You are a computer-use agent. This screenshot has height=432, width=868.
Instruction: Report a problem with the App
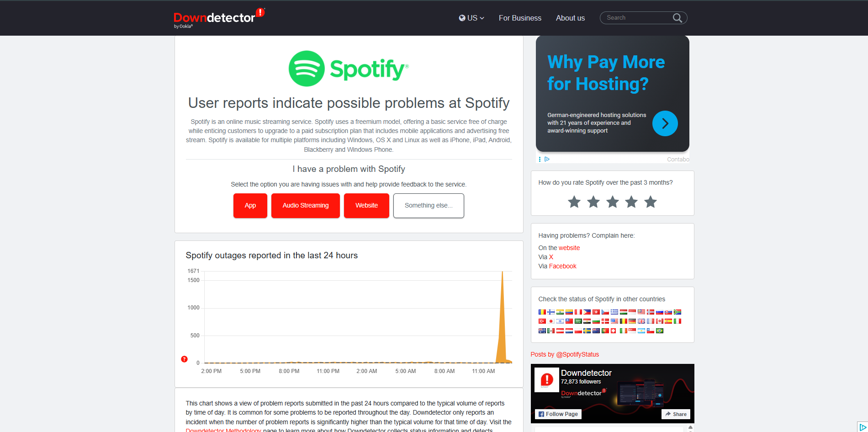coord(250,206)
